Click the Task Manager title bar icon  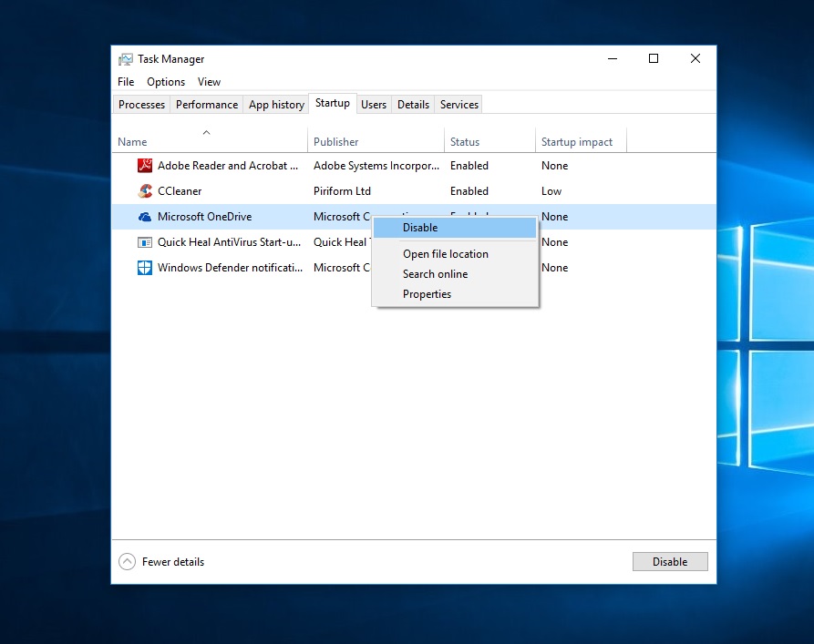[126, 59]
